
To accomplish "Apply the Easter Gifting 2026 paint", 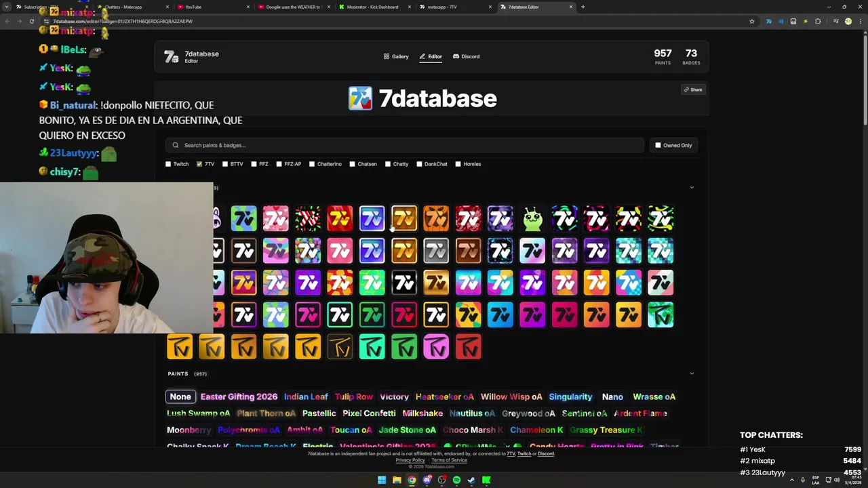I will tap(239, 396).
